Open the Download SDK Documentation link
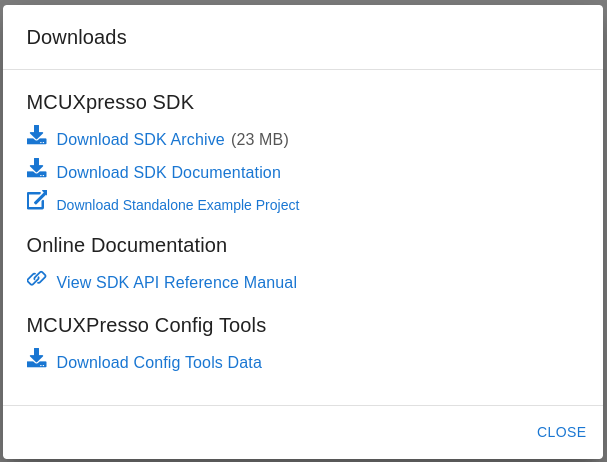The image size is (607, 462). [x=168, y=172]
